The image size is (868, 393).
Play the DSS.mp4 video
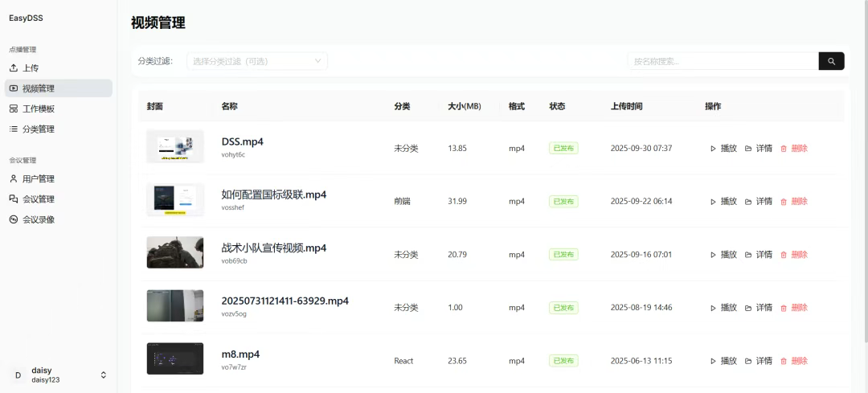tap(723, 149)
